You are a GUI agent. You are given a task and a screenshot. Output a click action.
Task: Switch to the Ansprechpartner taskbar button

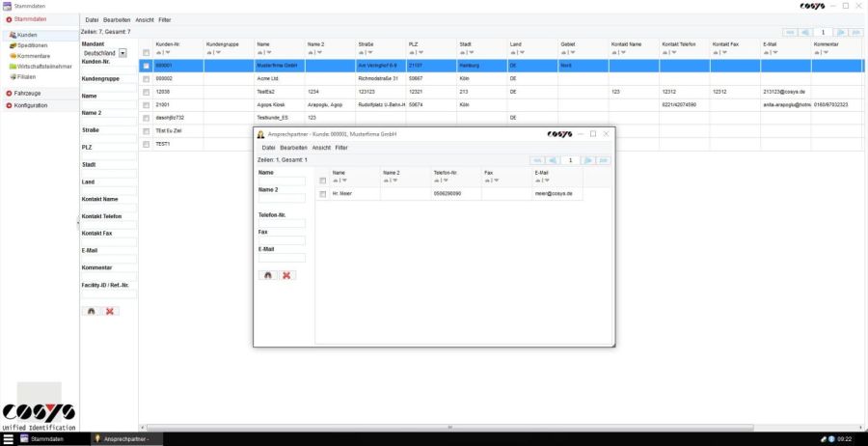(x=126, y=439)
